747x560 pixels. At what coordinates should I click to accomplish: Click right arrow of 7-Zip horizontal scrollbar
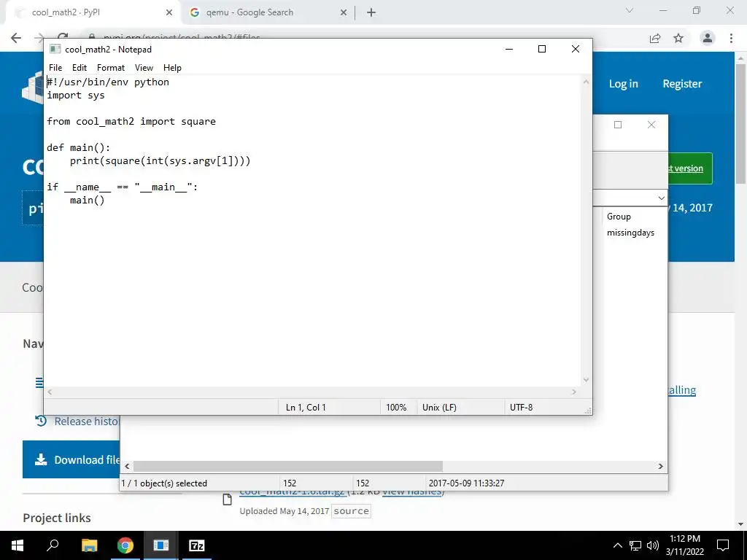661,466
